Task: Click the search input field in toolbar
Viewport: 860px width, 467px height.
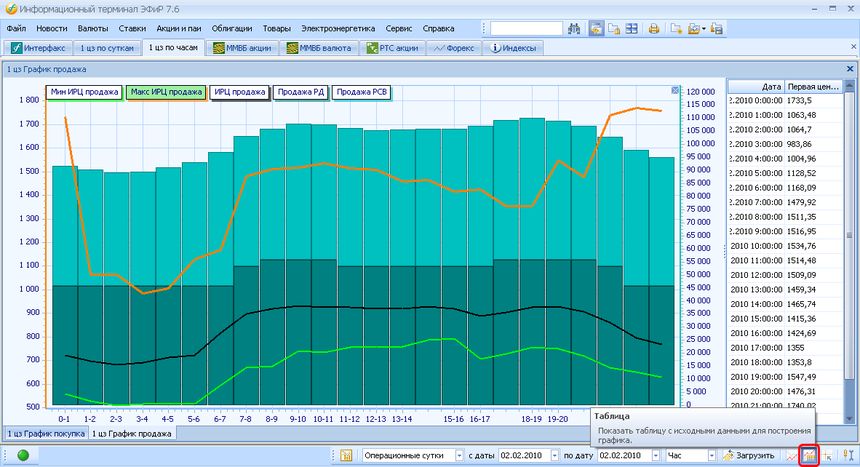Action: click(x=525, y=28)
